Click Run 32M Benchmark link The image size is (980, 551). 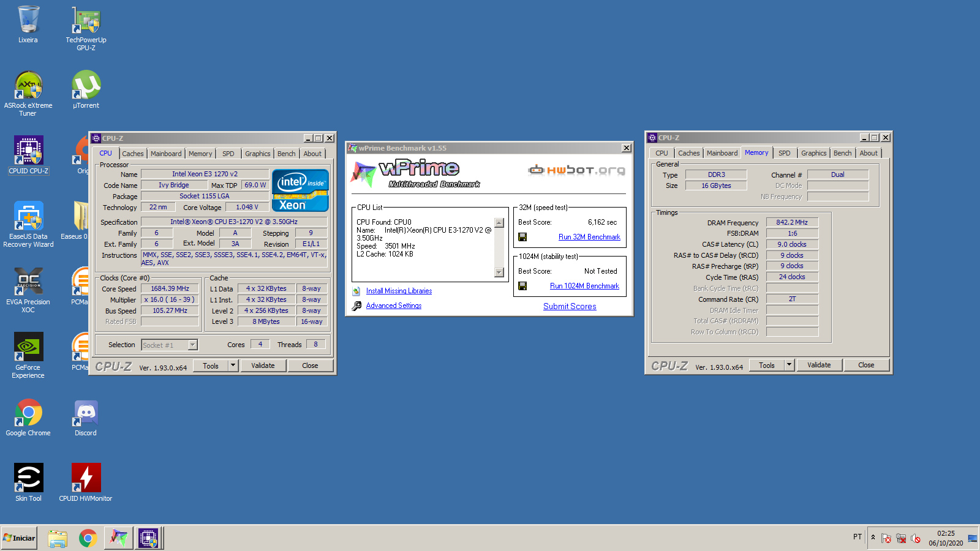(x=589, y=237)
